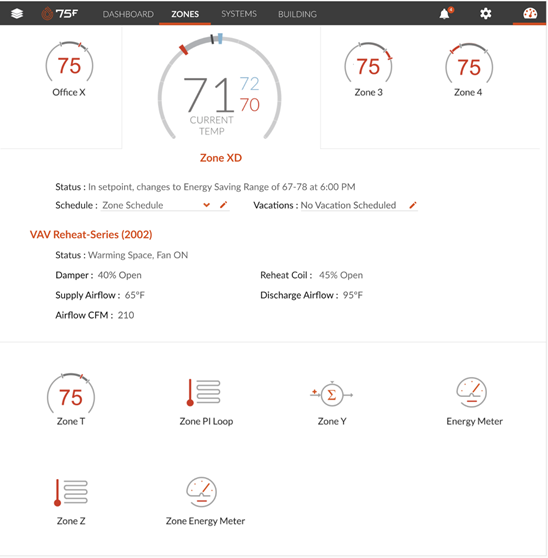Click the red heating setpoint marker on dial

pos(183,49)
